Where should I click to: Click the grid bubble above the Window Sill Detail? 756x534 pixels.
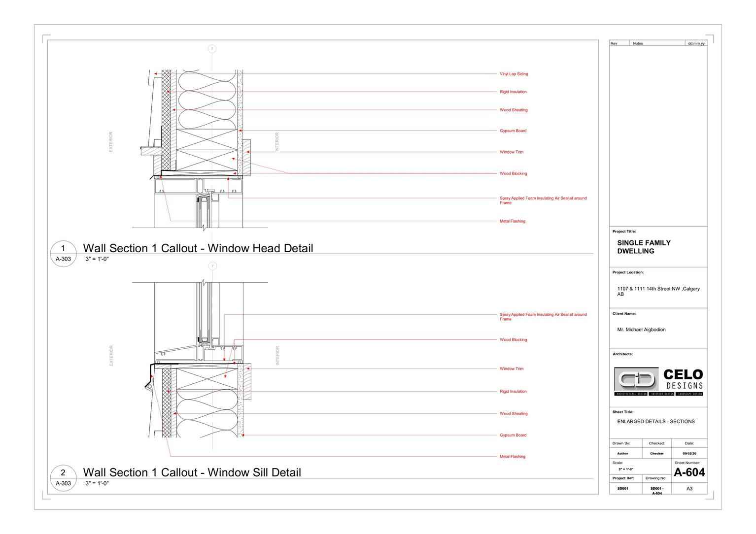[x=212, y=266]
